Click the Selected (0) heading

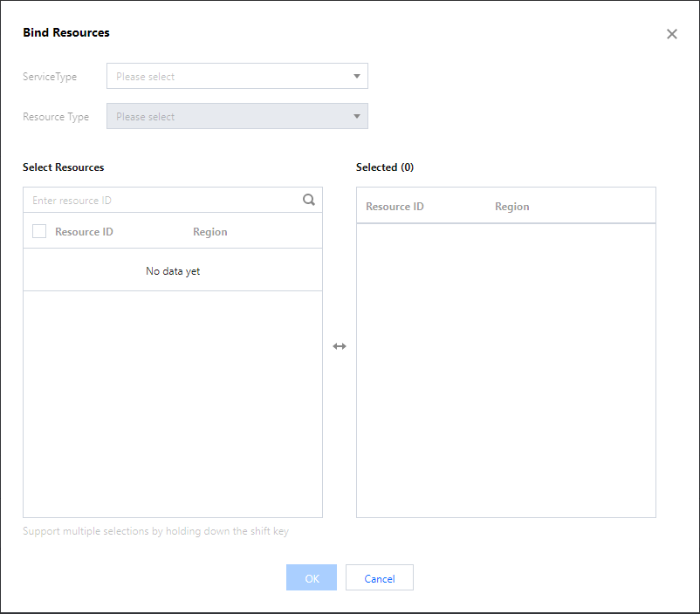pyautogui.click(x=385, y=167)
